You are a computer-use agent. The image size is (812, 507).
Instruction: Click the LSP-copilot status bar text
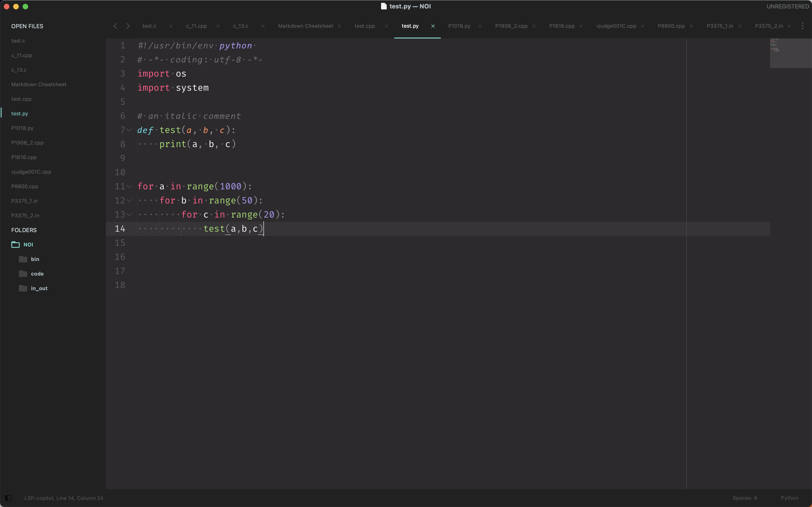point(63,498)
